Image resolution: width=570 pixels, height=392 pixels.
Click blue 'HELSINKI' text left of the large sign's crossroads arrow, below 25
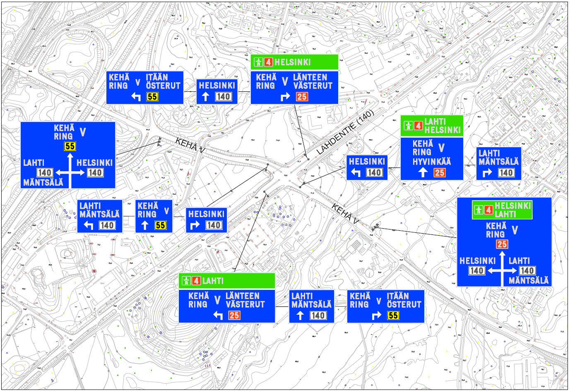point(478,261)
